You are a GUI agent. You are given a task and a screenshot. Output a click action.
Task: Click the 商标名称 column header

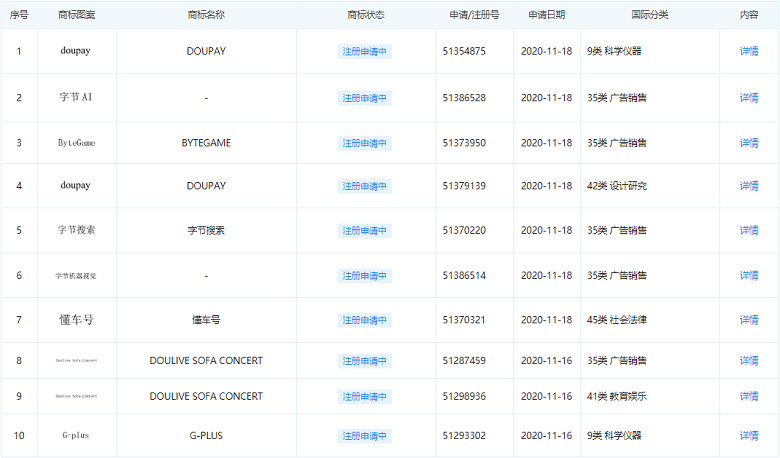206,15
